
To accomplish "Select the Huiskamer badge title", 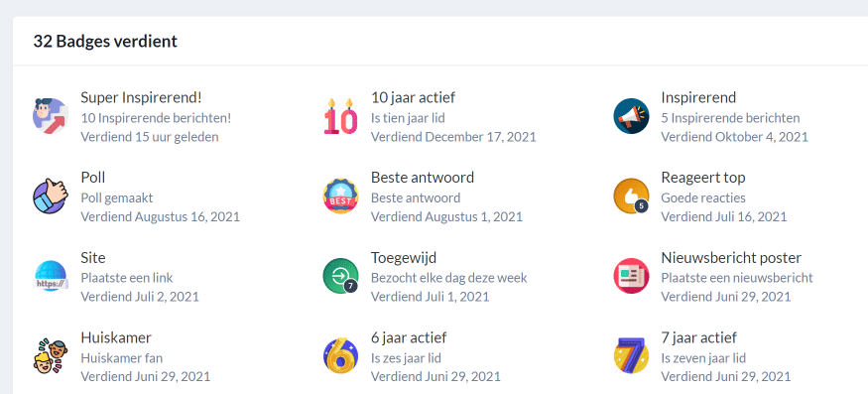I will pyautogui.click(x=116, y=337).
